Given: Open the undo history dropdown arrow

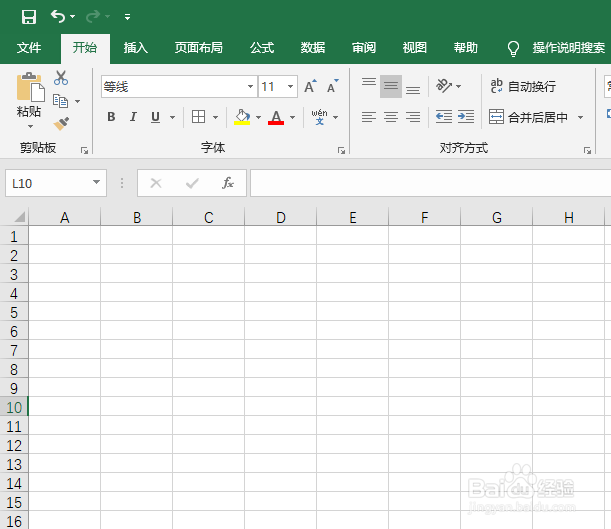Looking at the screenshot, I should coord(72,16).
